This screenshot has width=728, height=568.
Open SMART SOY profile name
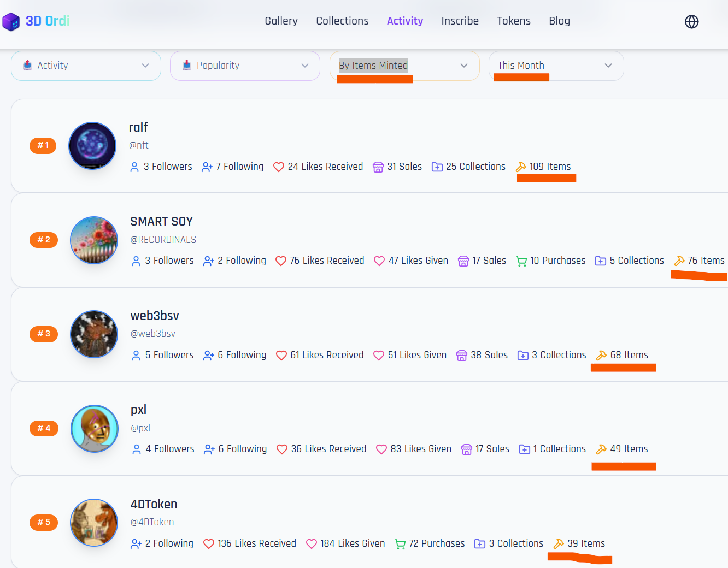pyautogui.click(x=161, y=221)
